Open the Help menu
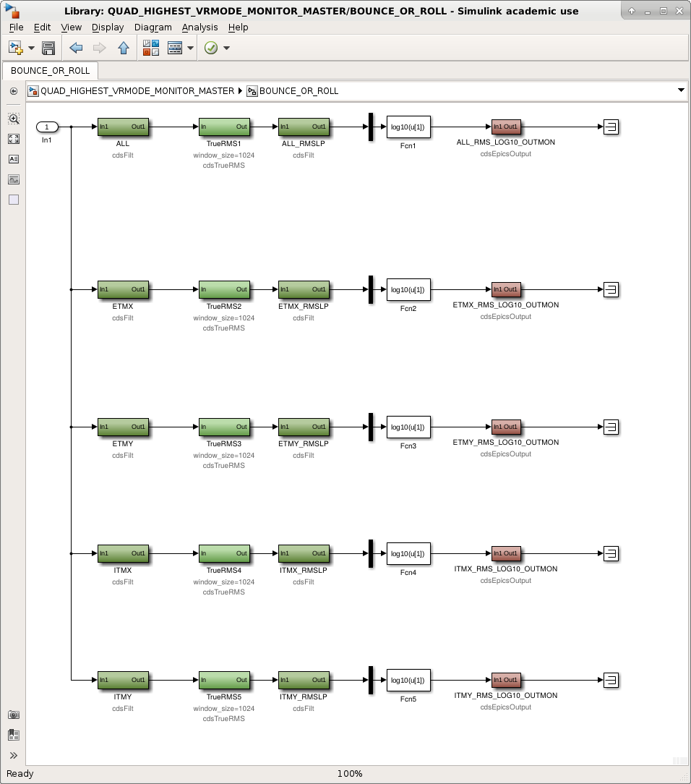Viewport: 691px width, 784px height. [239, 27]
